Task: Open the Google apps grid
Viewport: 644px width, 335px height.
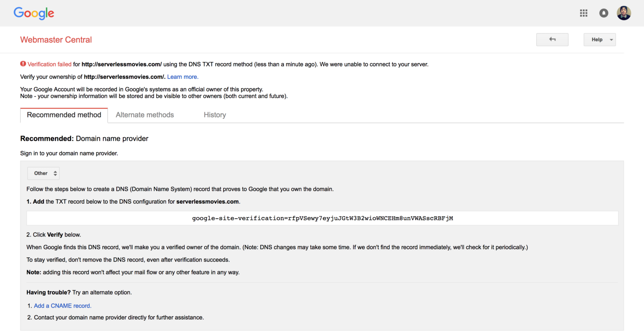Action: click(x=584, y=13)
